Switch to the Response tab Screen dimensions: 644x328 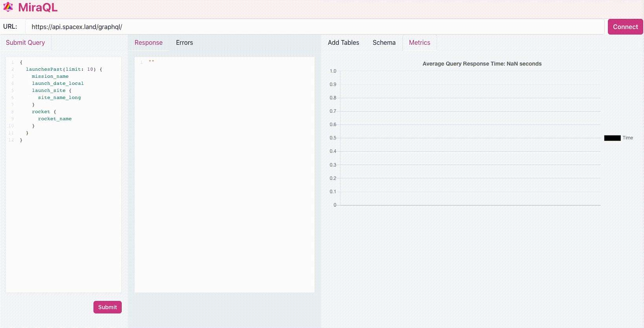click(x=148, y=42)
